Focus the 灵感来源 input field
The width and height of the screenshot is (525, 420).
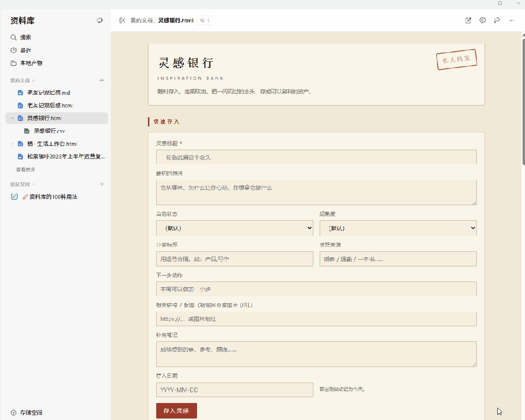click(398, 259)
